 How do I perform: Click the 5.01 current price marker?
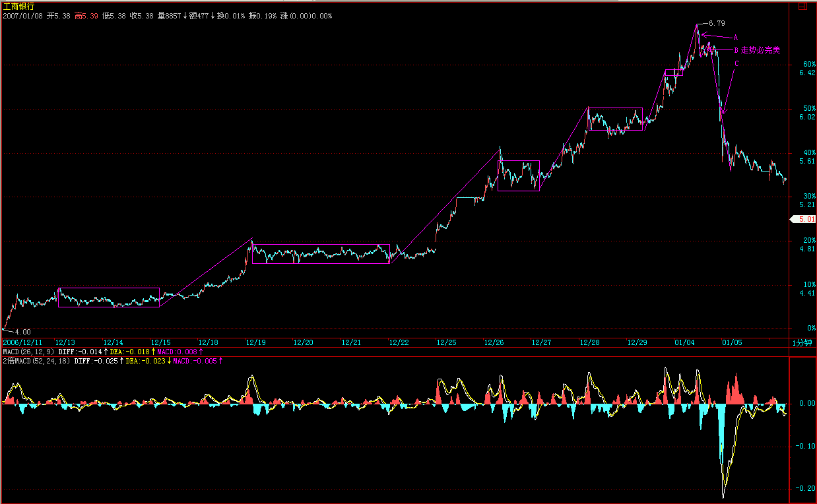[804, 219]
